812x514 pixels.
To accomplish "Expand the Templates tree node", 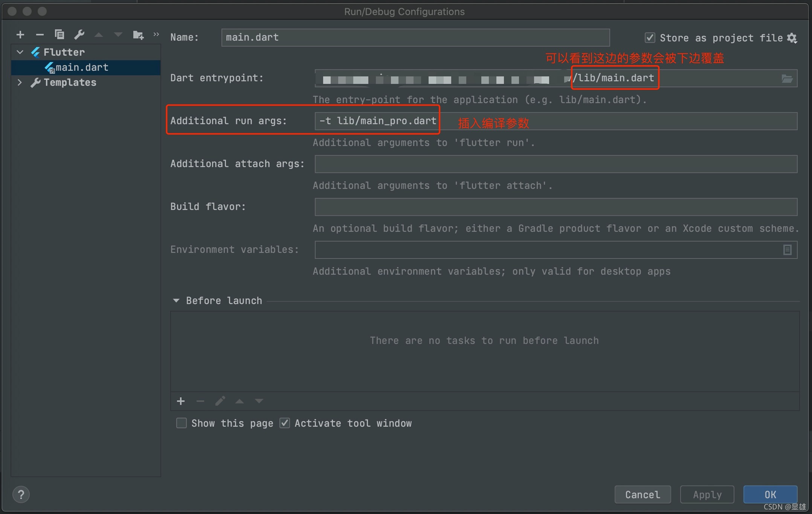I will pyautogui.click(x=20, y=82).
